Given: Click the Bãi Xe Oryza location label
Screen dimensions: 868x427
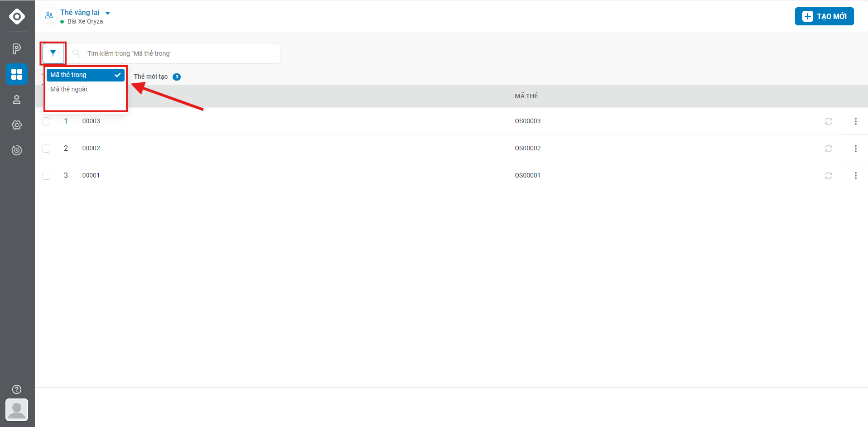Looking at the screenshot, I should coord(85,21).
